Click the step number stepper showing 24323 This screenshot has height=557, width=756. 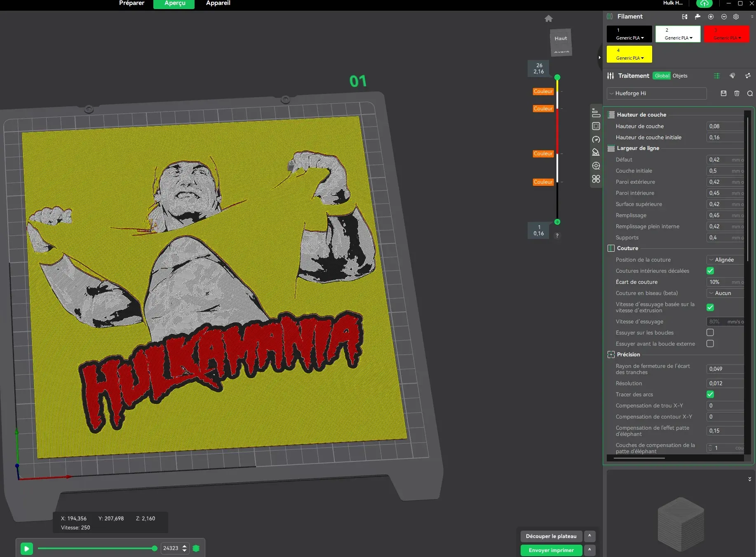(174, 548)
